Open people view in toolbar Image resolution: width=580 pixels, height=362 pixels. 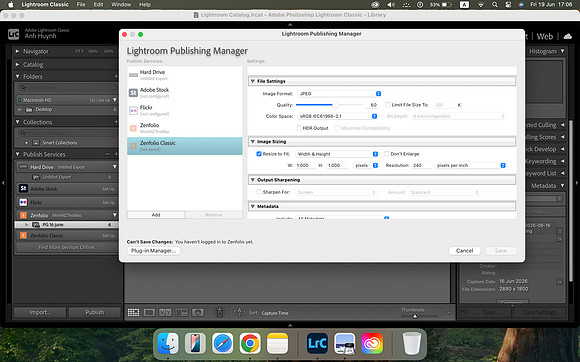[198, 312]
